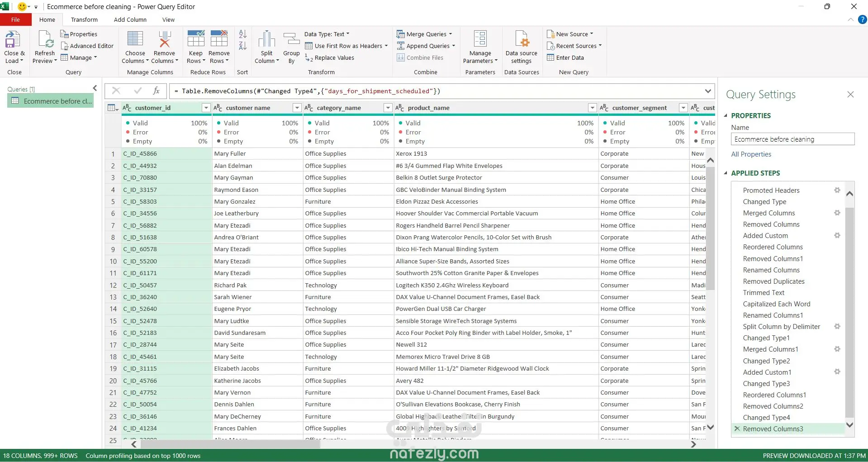This screenshot has width=868, height=462.
Task: Click the All Properties link
Action: coord(751,154)
